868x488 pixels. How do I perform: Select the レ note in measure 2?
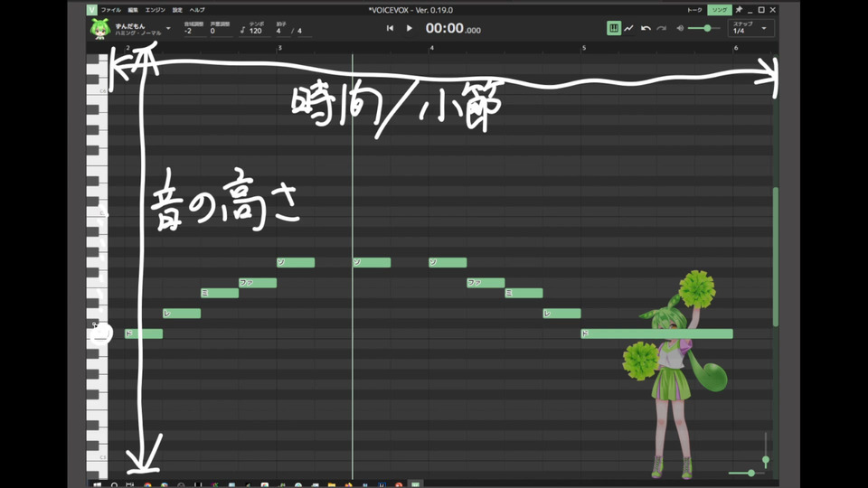[x=182, y=314]
